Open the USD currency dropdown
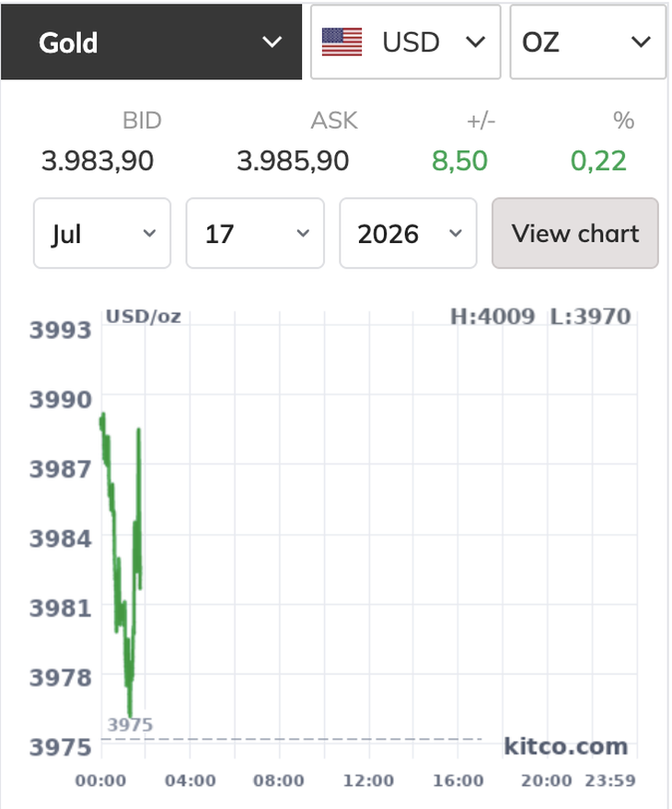672x809 pixels. pos(406,41)
